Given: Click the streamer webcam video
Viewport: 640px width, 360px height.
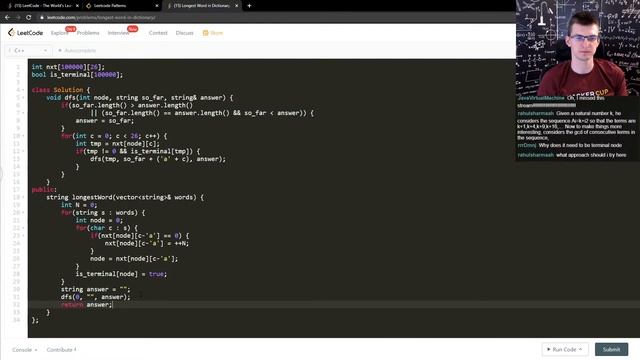Looking at the screenshot, I should [x=578, y=48].
